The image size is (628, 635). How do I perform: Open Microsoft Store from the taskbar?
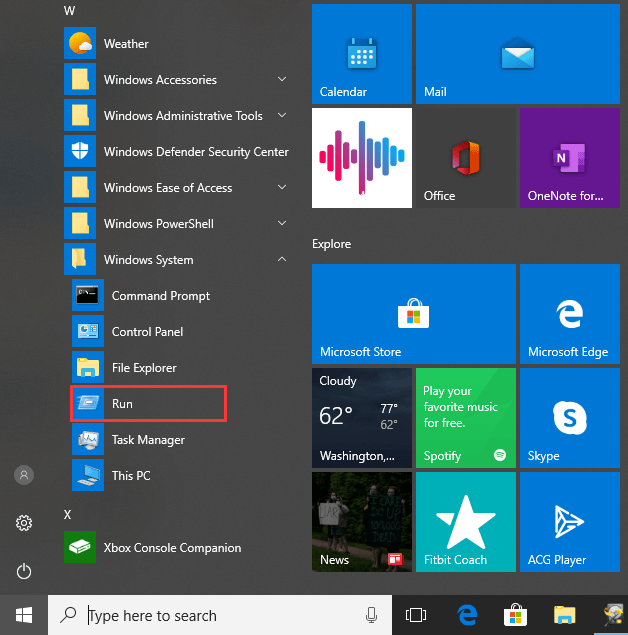point(515,615)
